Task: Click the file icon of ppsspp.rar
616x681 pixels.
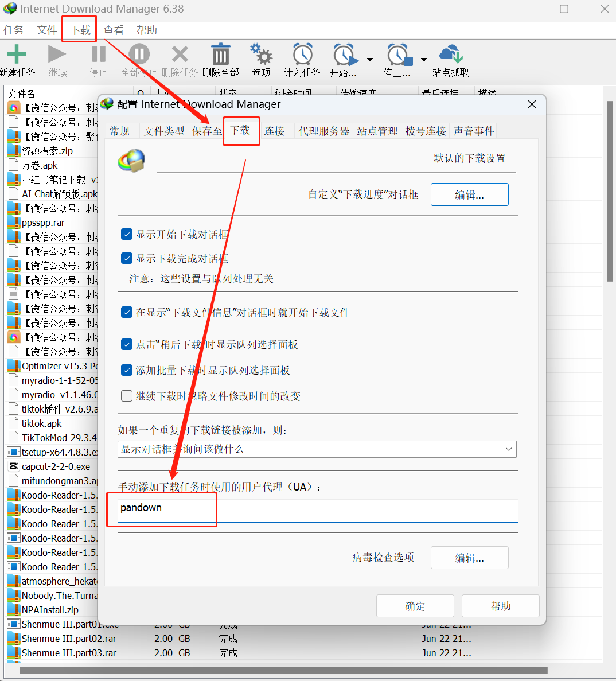Action: pos(14,223)
